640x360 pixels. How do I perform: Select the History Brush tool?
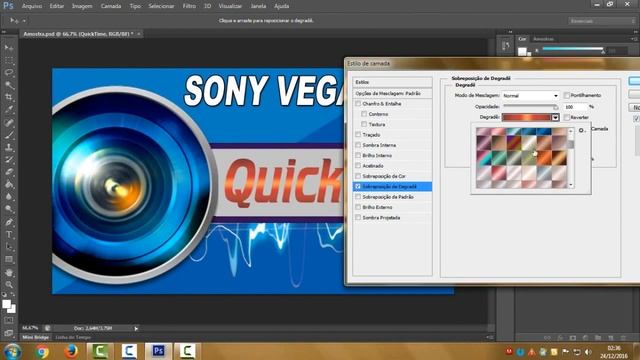point(9,160)
